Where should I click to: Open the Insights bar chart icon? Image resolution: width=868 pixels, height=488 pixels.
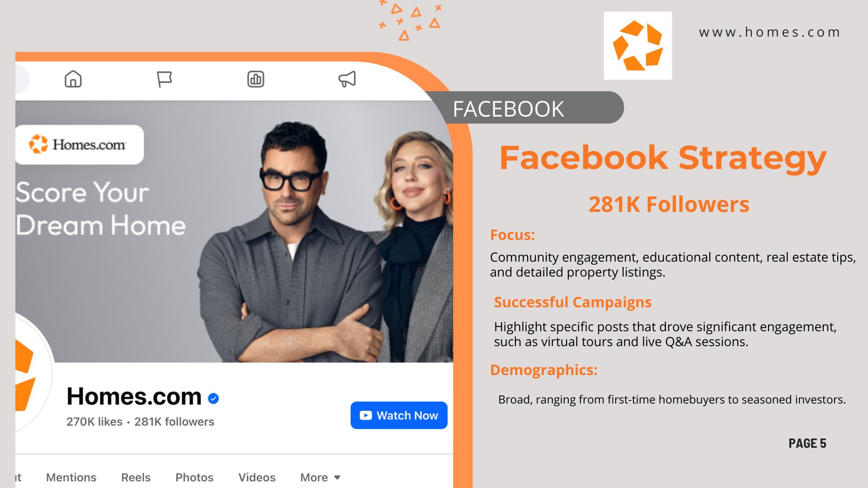(255, 79)
